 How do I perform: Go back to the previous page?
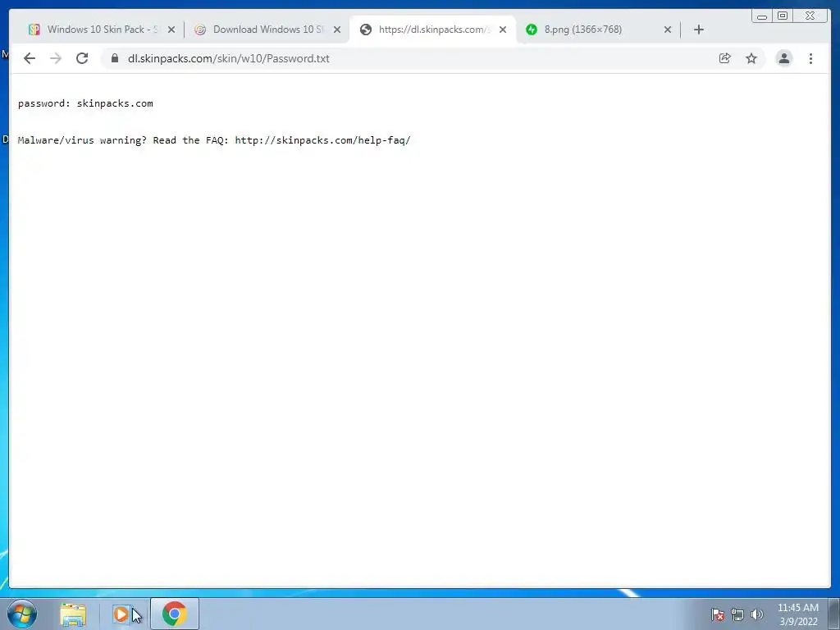30,58
